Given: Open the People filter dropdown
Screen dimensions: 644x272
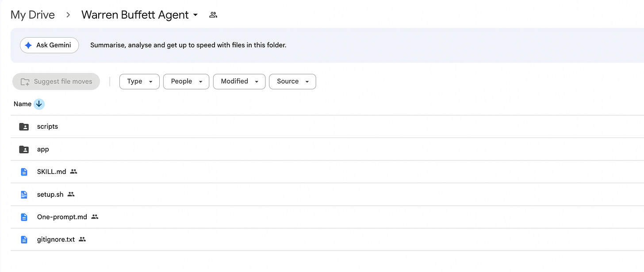Looking at the screenshot, I should click(x=186, y=81).
